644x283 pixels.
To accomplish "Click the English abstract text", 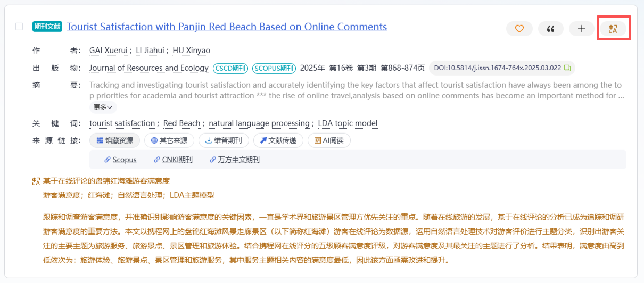I will tap(357, 90).
